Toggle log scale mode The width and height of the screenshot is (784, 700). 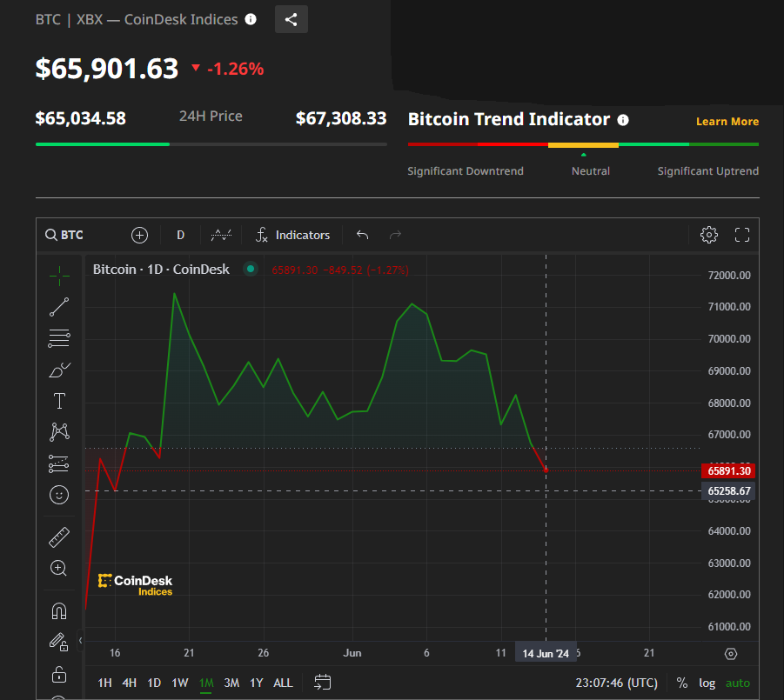707,683
